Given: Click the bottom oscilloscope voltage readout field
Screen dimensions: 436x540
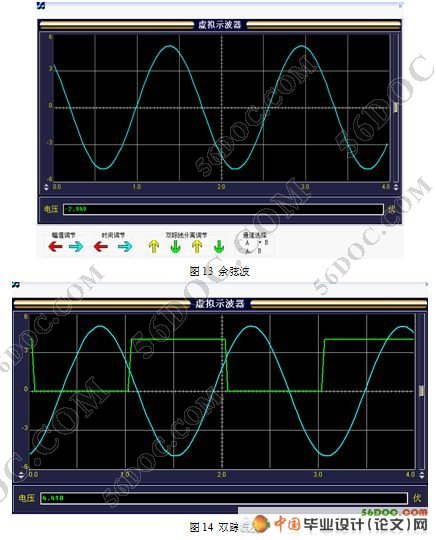Looking at the screenshot, I should [x=224, y=498].
